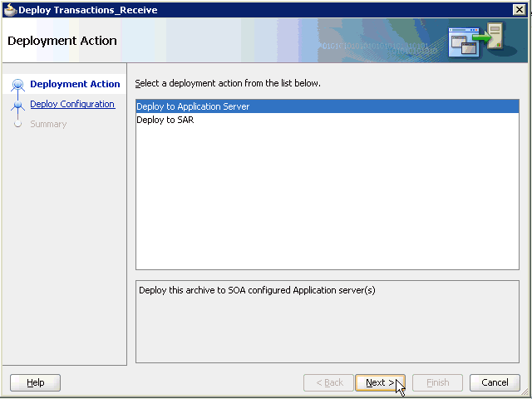Image resolution: width=532 pixels, height=399 pixels.
Task: Click the deploy-to-server banner graphic icon
Action: [x=475, y=40]
